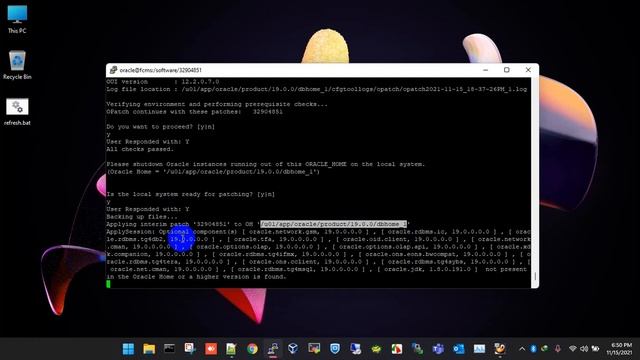Screen dimensions: 640x360
Task: Click the highlighted dbhome_1 path text
Action: point(333,224)
